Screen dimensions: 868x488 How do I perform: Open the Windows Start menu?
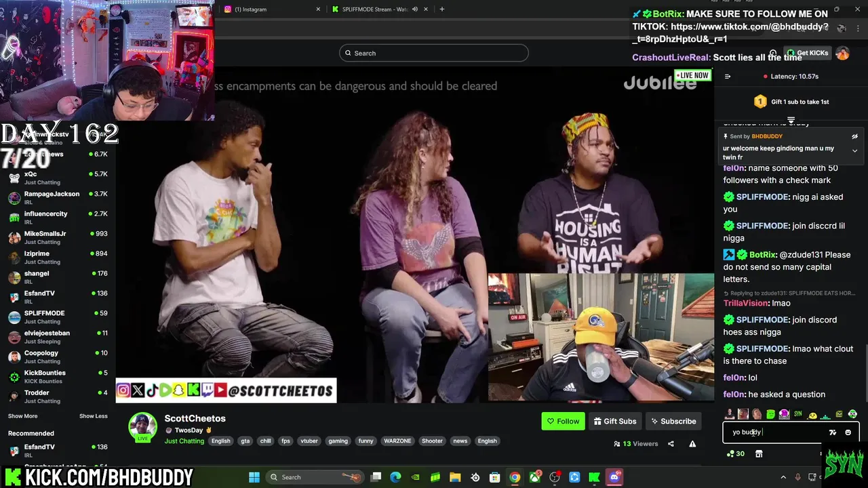pos(254,477)
